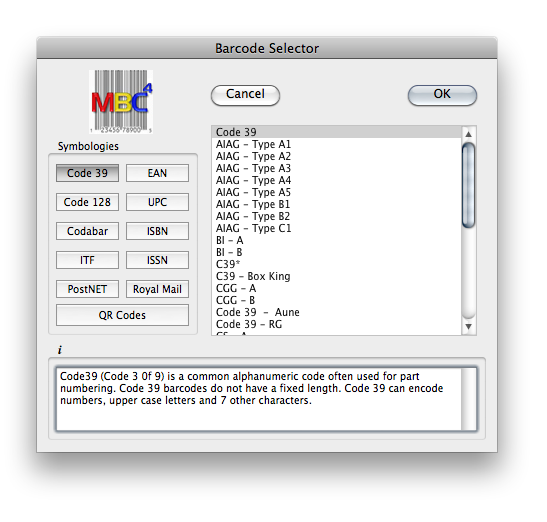Select the C39* list item
Screen dimensions: 547x522
click(x=336, y=264)
